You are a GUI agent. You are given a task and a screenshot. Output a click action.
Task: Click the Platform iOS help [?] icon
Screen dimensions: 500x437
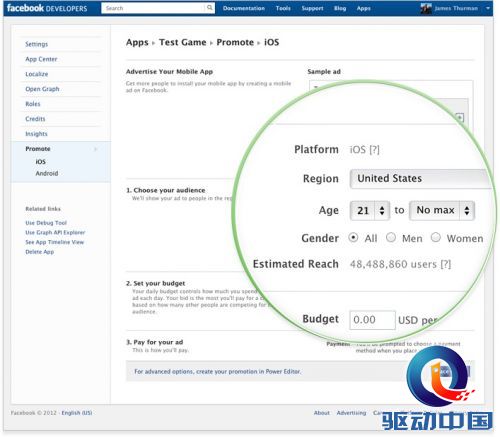[x=374, y=150]
